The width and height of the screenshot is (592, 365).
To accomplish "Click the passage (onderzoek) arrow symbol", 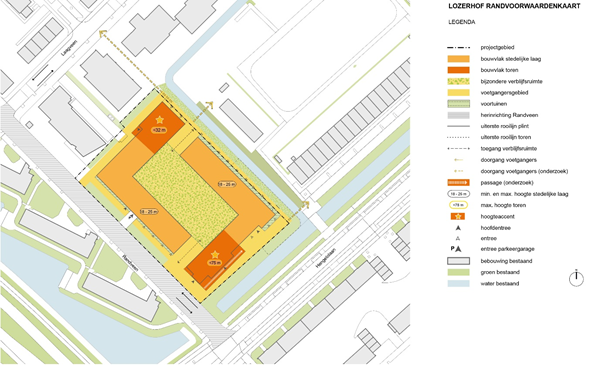I will point(458,183).
